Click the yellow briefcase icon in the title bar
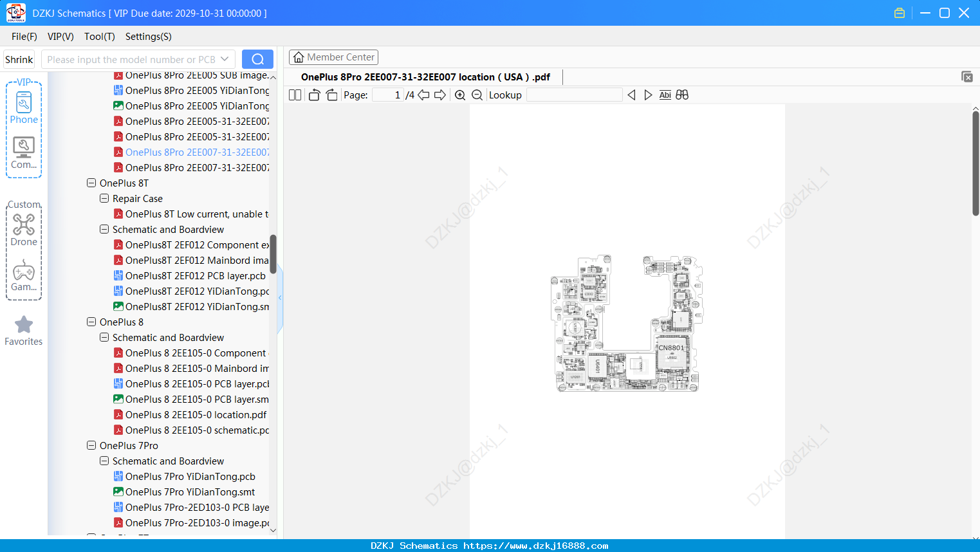 pos(900,13)
